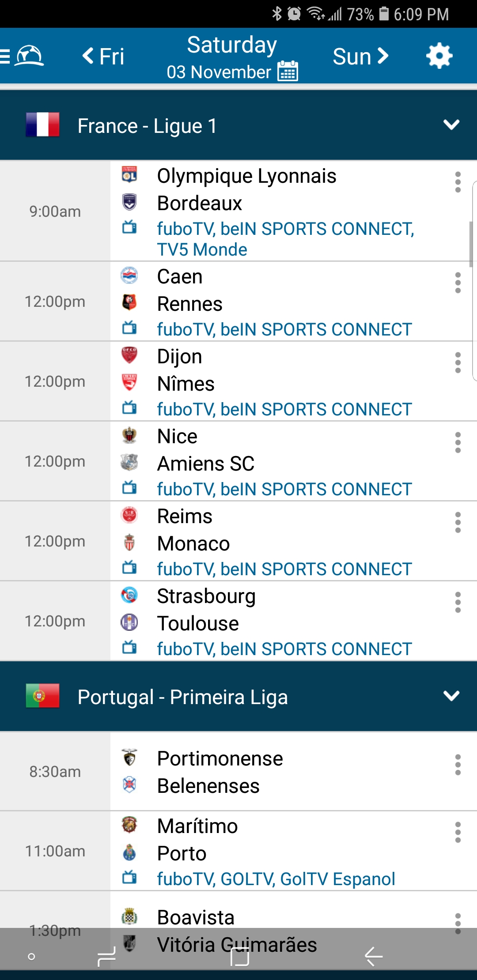Go to next day Sun
477x980 pixels.
click(x=360, y=57)
